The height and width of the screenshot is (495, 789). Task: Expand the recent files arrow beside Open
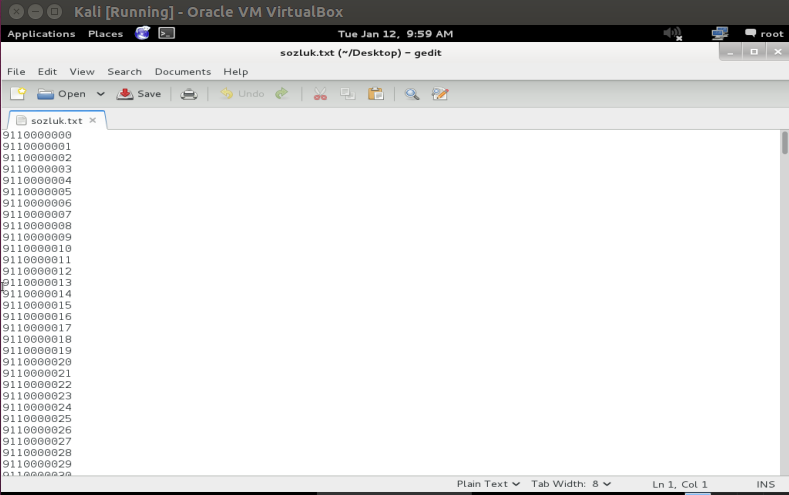coord(101,94)
